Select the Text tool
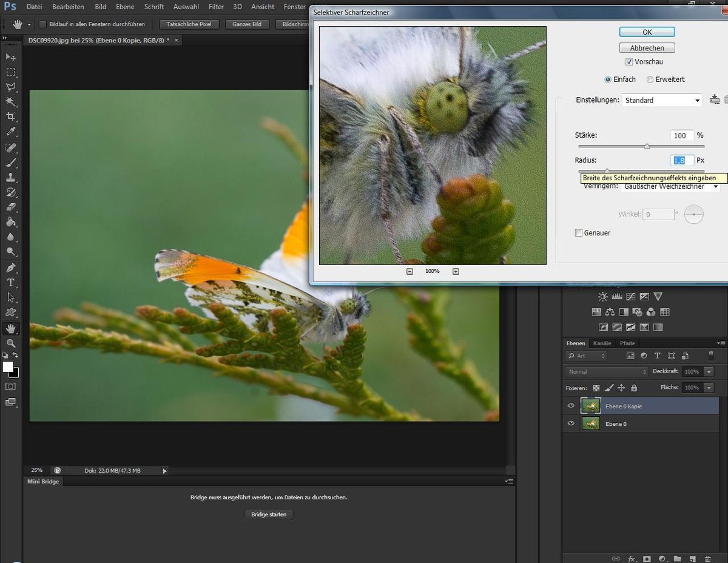 pyautogui.click(x=10, y=283)
